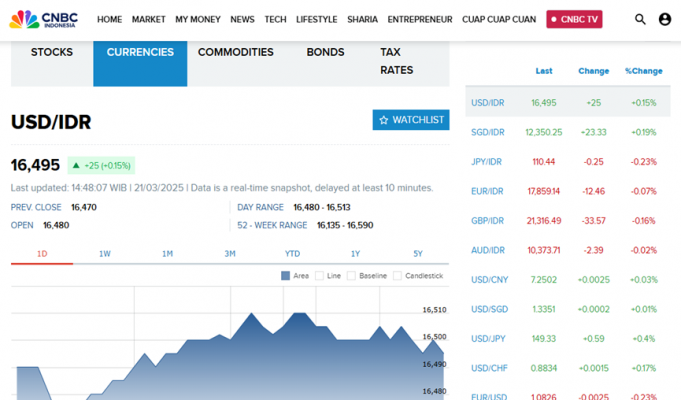Image resolution: width=681 pixels, height=400 pixels.
Task: Show the YTD chart range
Action: 292,254
